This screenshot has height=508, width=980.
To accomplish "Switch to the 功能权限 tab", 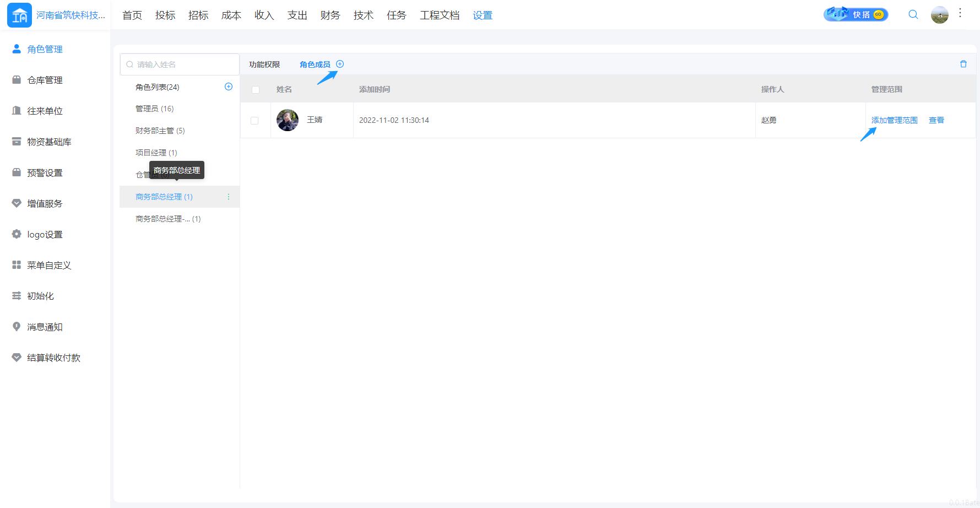I will click(263, 64).
